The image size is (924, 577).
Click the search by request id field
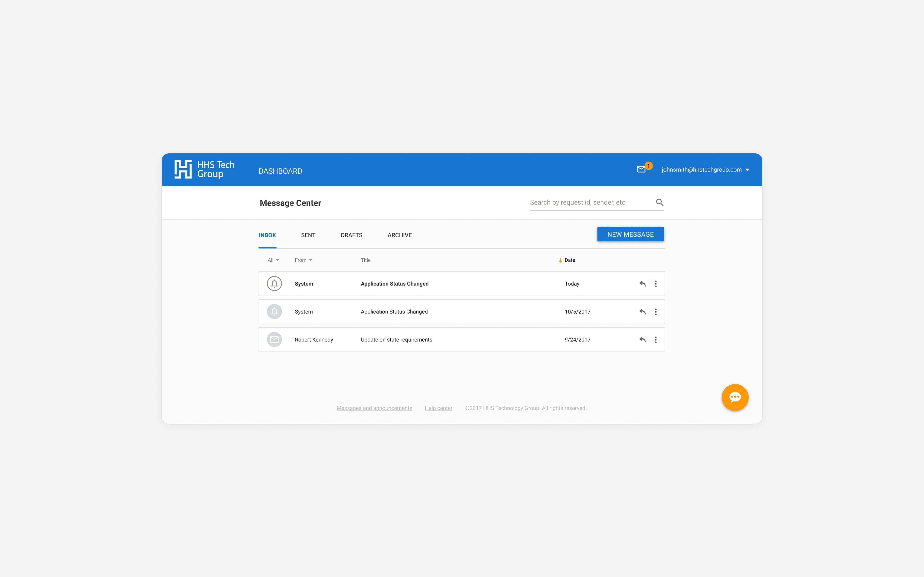590,202
